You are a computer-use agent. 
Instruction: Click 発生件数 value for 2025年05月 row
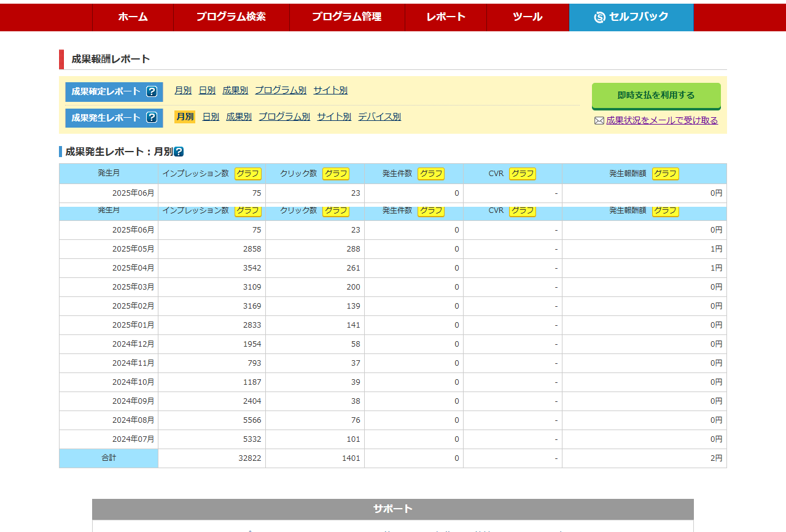[456, 249]
